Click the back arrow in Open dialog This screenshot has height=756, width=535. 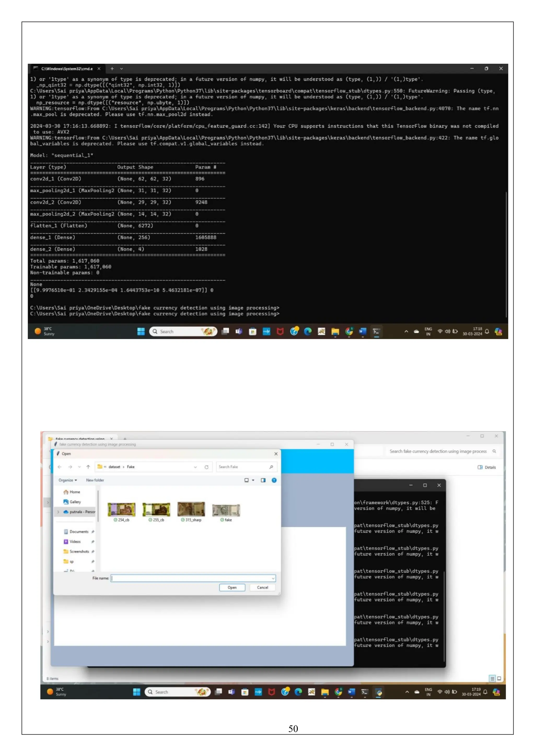(x=60, y=467)
